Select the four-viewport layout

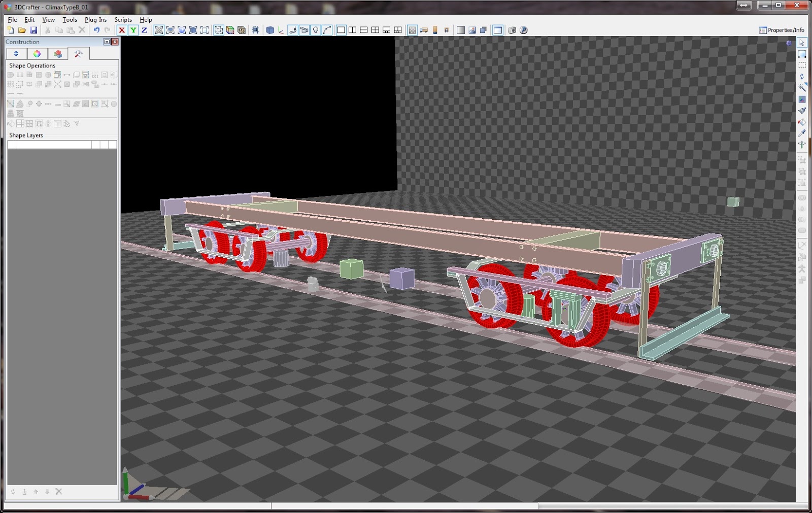tap(375, 30)
